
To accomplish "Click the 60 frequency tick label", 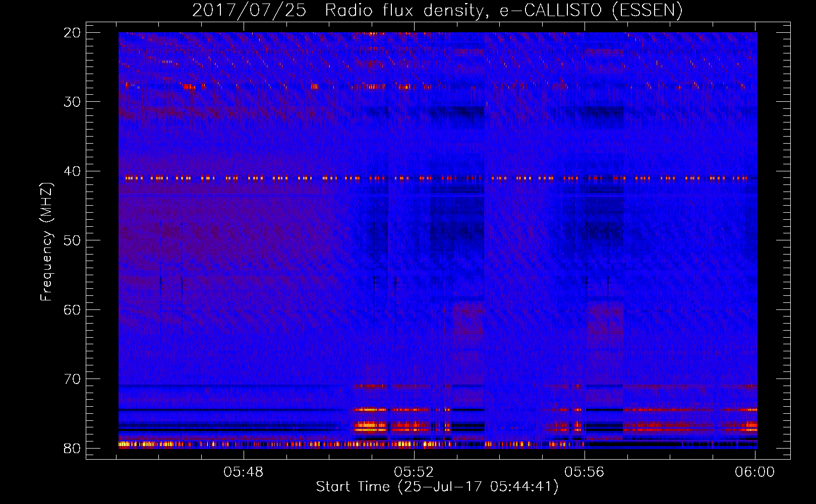I will point(72,309).
